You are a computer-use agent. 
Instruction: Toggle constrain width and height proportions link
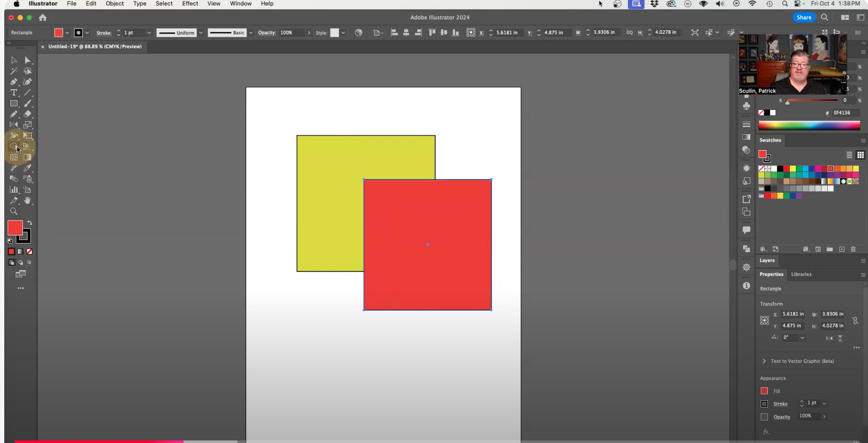click(x=855, y=320)
